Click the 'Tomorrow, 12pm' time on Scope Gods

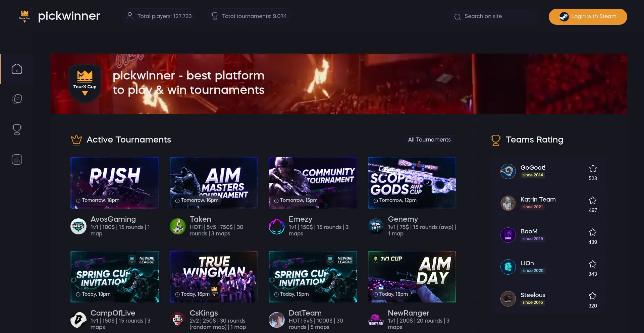(x=395, y=200)
